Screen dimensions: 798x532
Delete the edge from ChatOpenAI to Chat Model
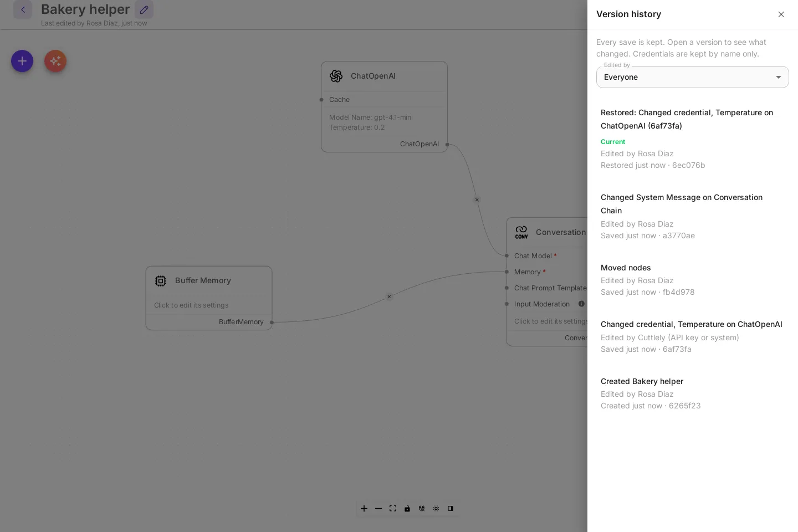[x=477, y=199]
